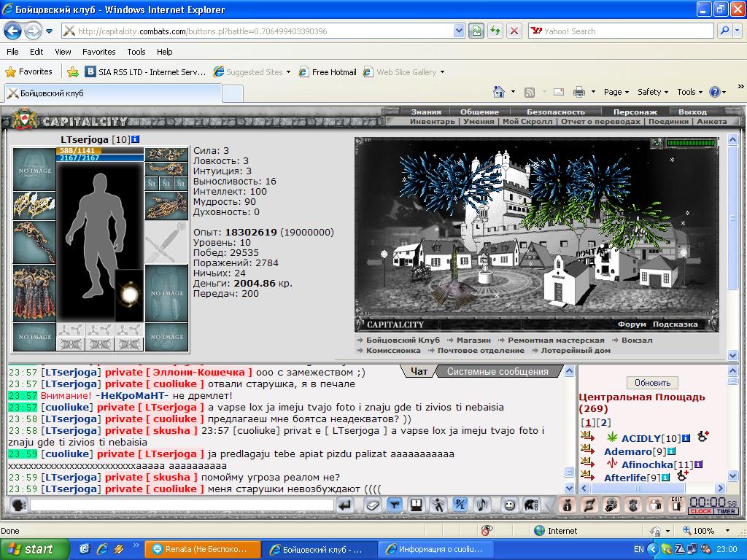Click the user list horizontal scrollbar thumb
Image resolution: width=747 pixels, height=560 pixels.
pos(638,488)
